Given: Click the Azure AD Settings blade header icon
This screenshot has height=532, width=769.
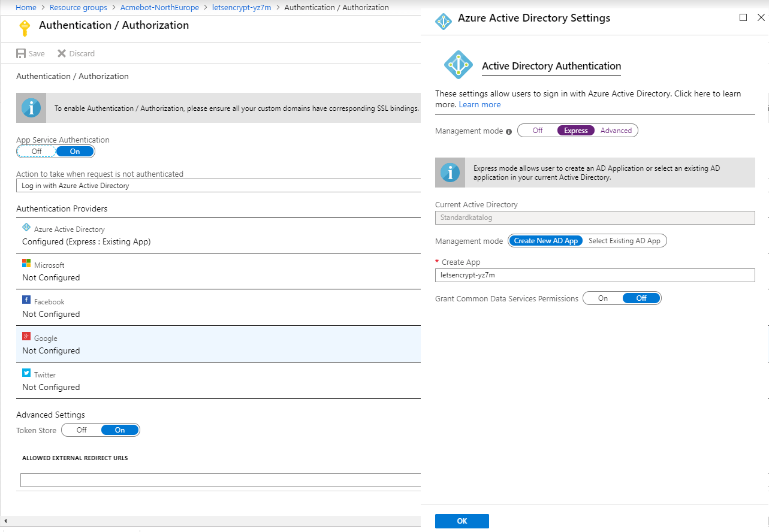Looking at the screenshot, I should click(x=443, y=21).
